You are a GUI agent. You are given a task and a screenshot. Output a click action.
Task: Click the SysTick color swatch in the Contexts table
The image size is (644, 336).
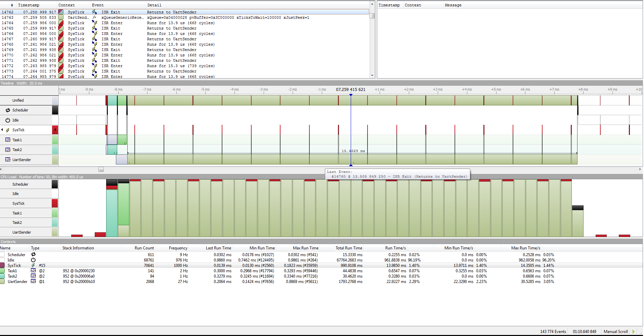[2, 266]
